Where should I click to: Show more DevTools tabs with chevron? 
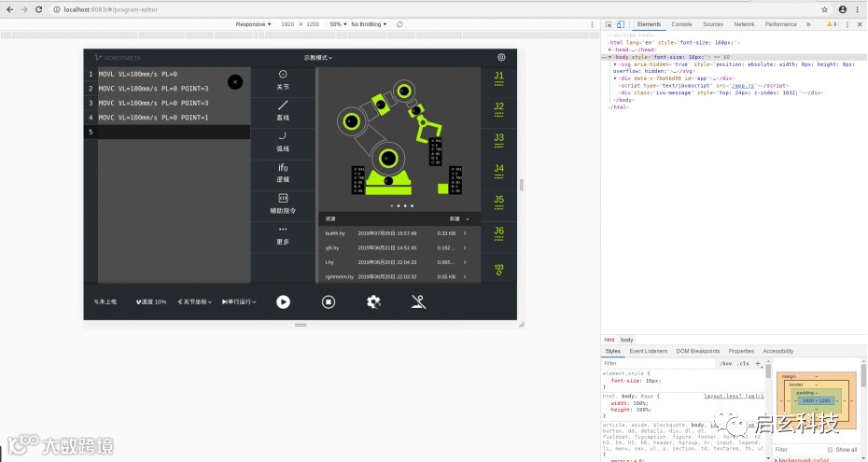(808, 24)
